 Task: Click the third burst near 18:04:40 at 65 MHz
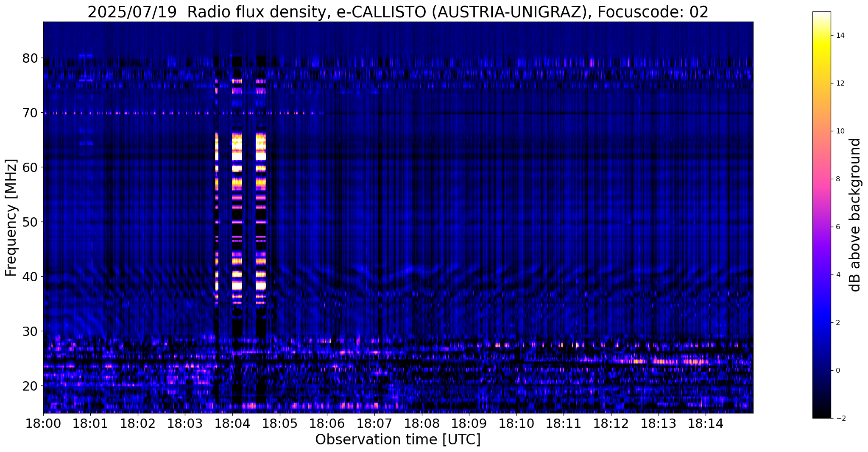[x=261, y=140]
